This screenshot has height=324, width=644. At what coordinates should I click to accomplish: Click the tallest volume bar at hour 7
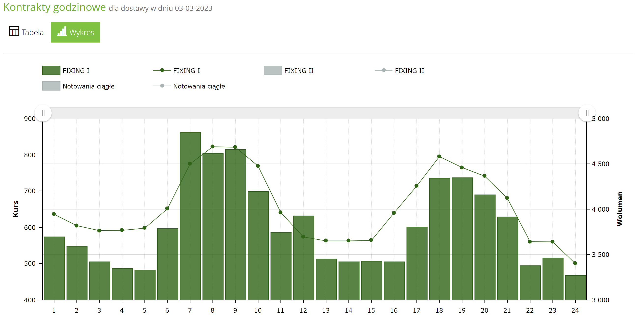coord(190,225)
